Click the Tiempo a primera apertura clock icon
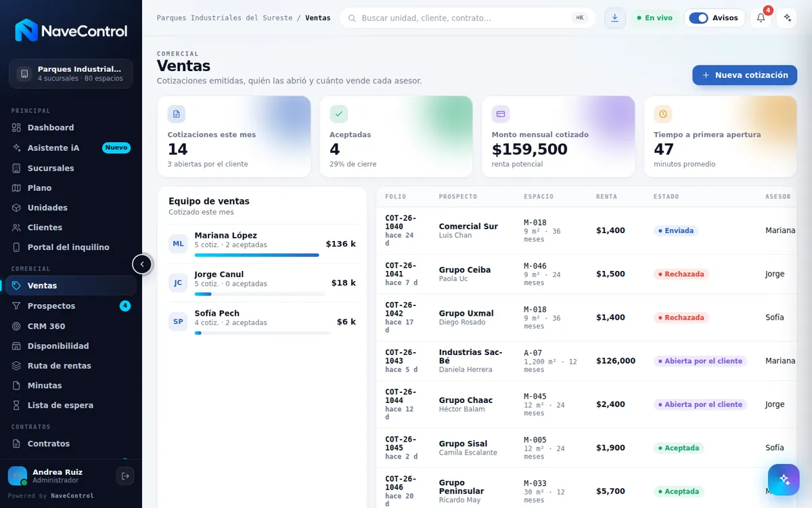This screenshot has width=812, height=508. coord(663,114)
